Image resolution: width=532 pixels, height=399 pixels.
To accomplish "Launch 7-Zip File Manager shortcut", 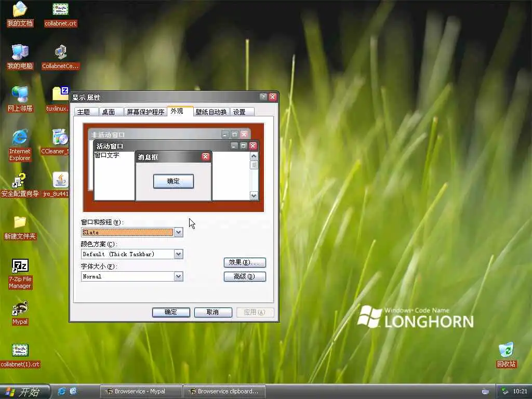I will coord(20,273).
